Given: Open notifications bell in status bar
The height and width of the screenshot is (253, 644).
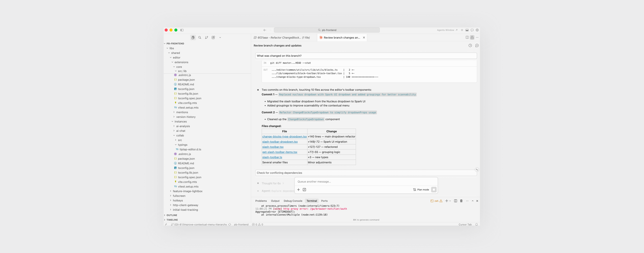Looking at the screenshot, I should click(476, 224).
